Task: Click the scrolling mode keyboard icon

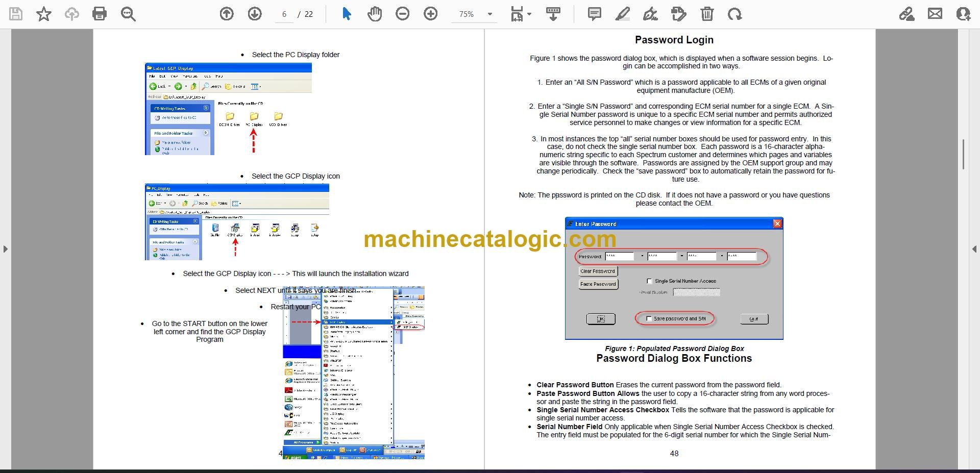Action: (553, 14)
